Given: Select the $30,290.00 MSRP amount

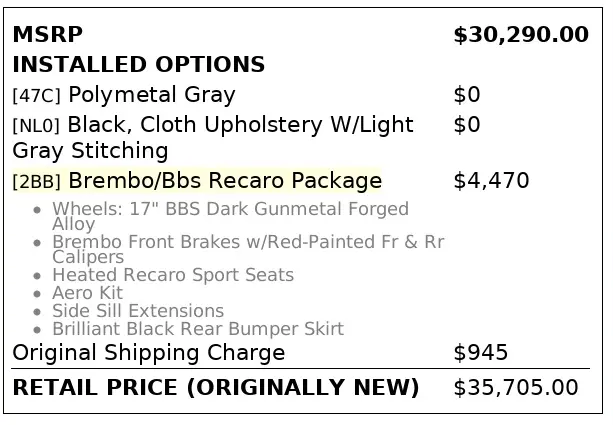Looking at the screenshot, I should 520,35.
